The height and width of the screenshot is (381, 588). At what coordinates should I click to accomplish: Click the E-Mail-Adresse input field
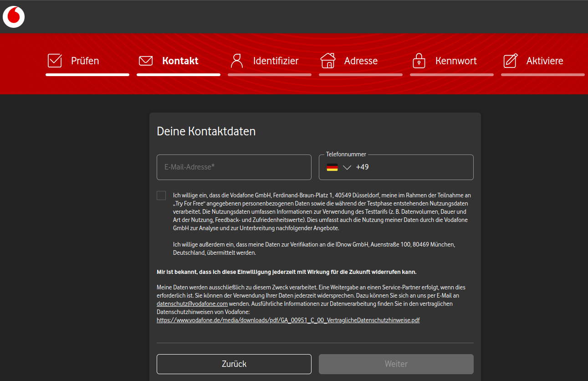(x=234, y=167)
